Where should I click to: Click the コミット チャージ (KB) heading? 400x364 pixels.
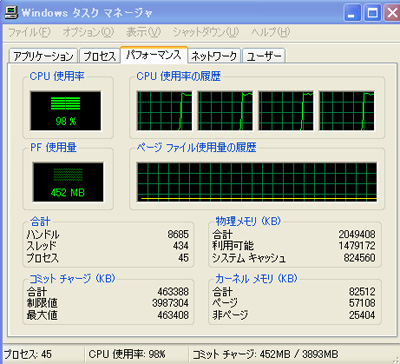pos(72,278)
